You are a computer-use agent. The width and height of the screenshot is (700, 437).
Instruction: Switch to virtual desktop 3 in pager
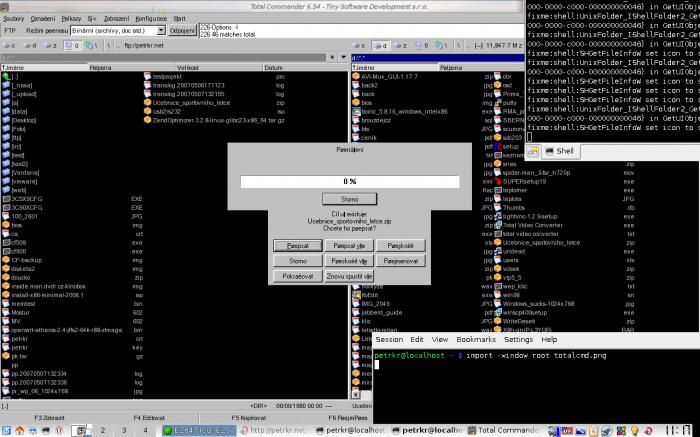(124, 430)
